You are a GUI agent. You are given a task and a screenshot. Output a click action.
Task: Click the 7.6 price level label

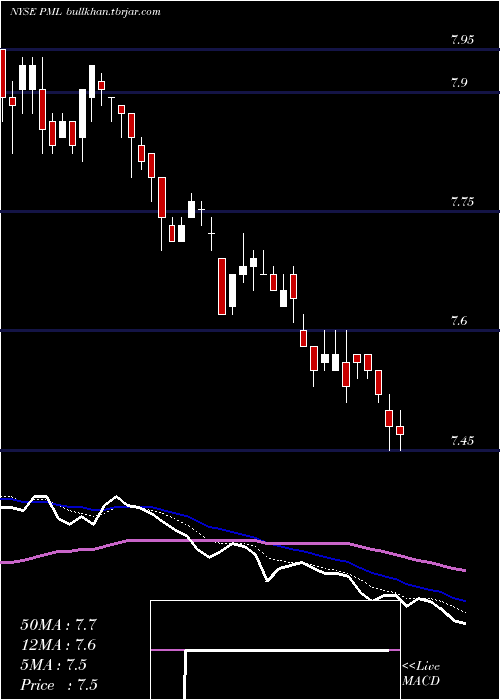[x=461, y=321]
